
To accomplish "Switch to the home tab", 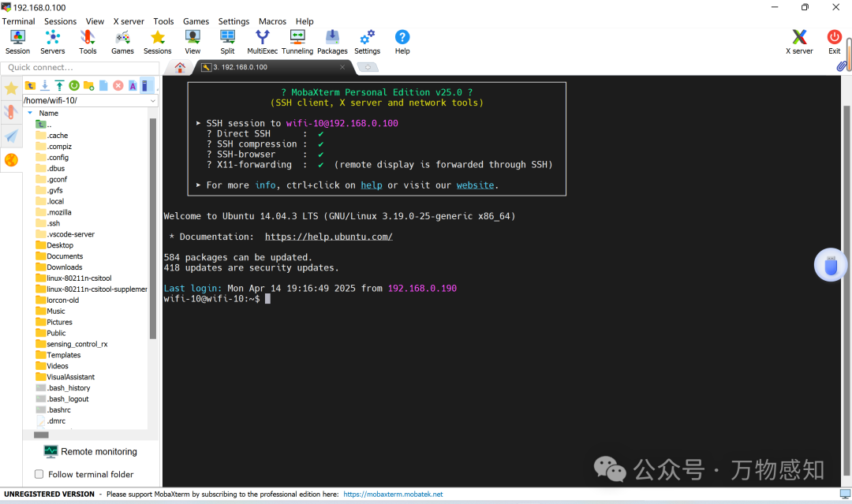I will pos(180,67).
